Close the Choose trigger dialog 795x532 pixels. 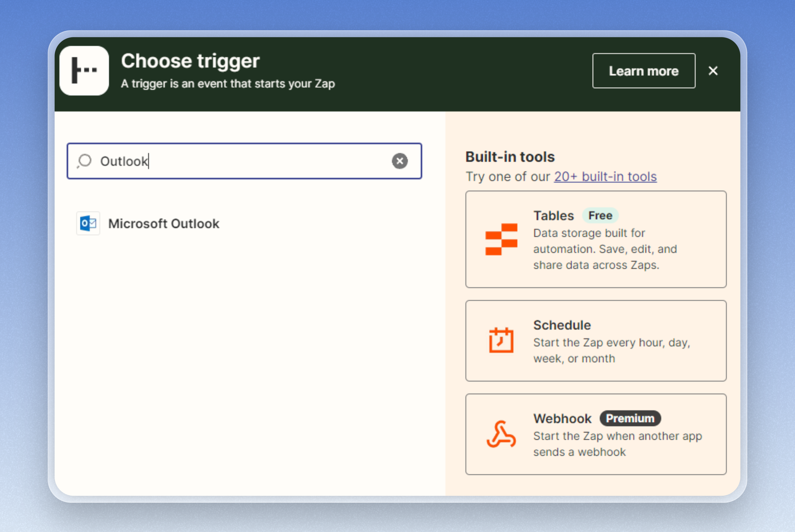713,71
